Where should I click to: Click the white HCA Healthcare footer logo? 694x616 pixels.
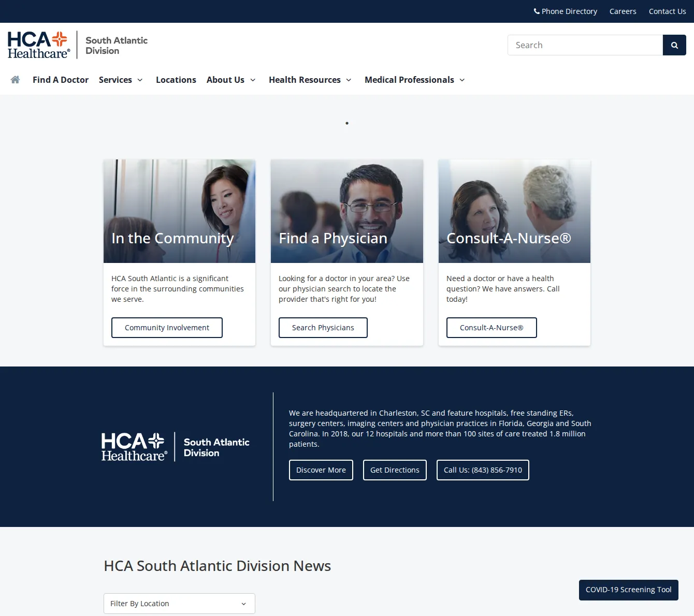pos(175,447)
